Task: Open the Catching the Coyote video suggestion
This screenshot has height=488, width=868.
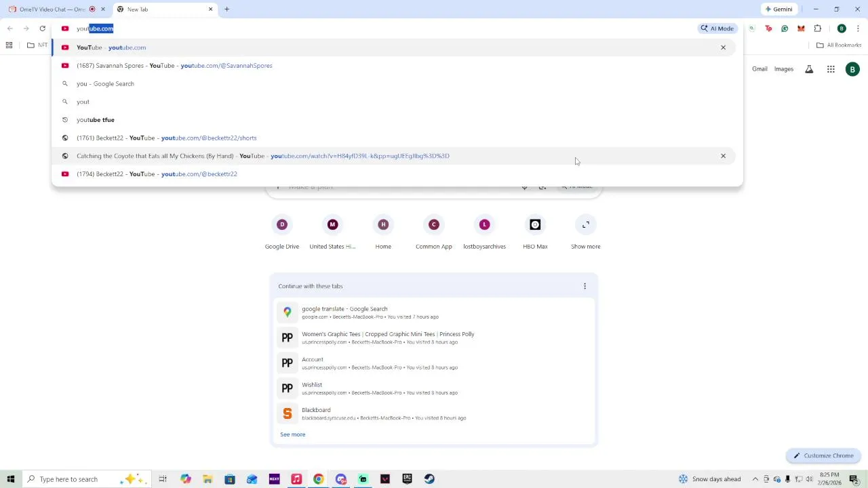Action: click(393, 156)
